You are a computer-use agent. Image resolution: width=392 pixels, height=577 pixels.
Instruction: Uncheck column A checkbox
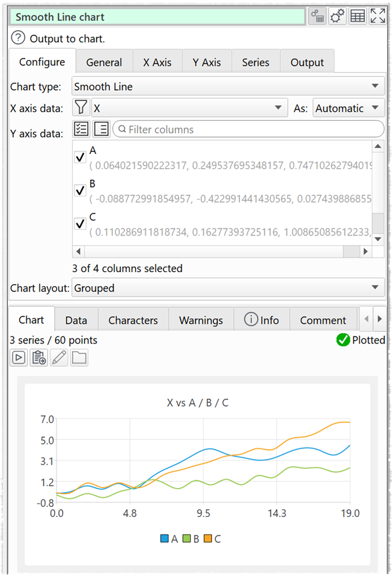coord(81,158)
